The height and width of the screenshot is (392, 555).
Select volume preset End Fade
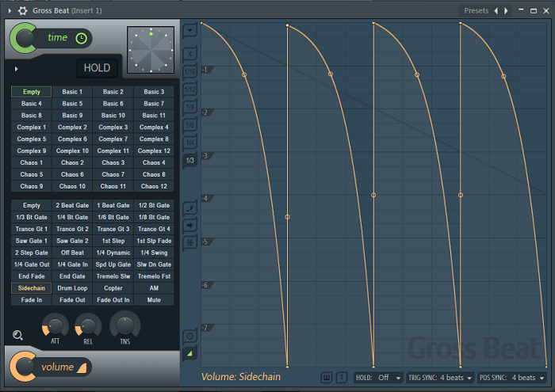[32, 276]
